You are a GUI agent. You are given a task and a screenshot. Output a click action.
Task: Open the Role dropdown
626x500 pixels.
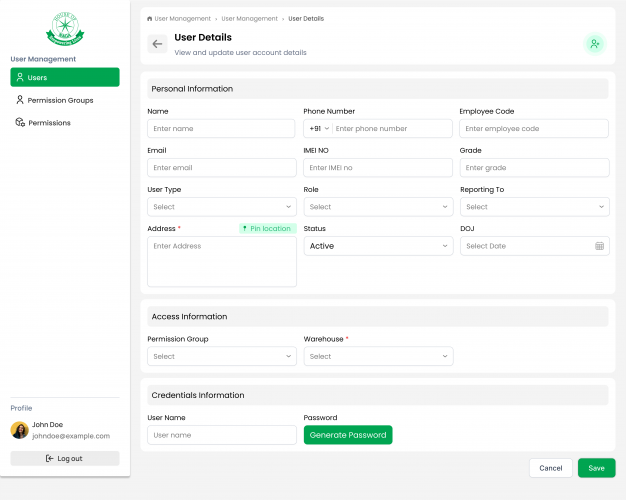[x=378, y=207]
